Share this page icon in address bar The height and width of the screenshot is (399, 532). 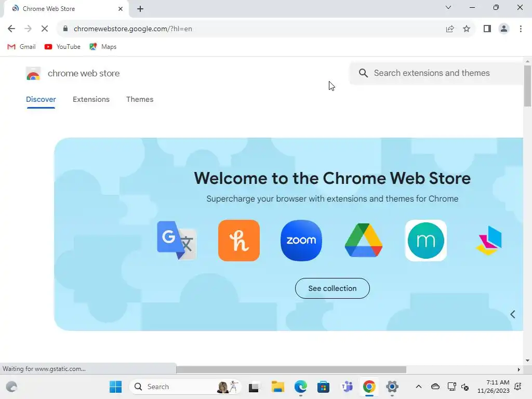[450, 29]
